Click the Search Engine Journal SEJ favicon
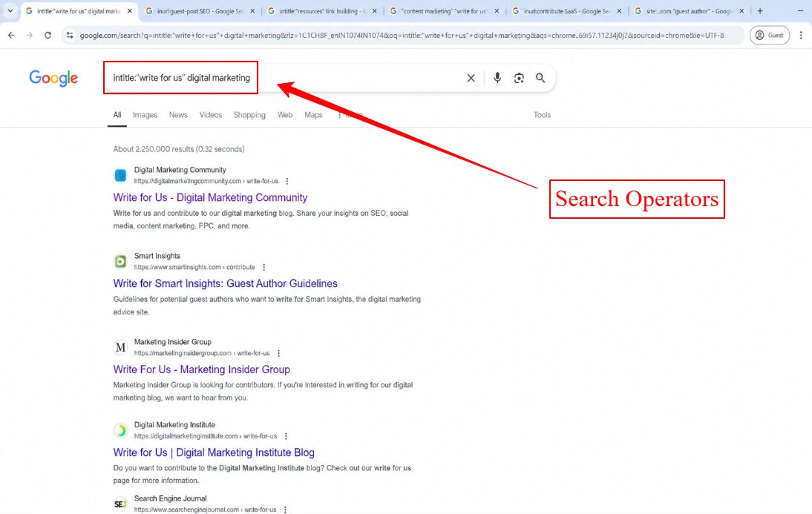The image size is (812, 514). tap(120, 504)
